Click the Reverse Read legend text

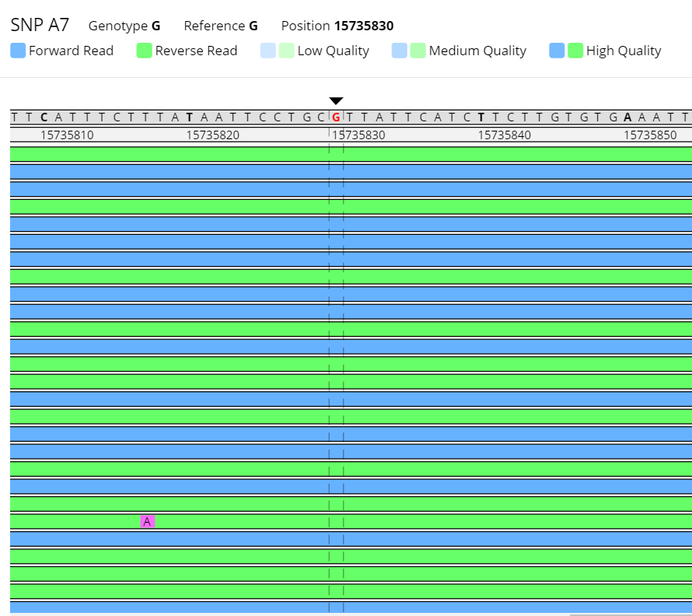[197, 51]
